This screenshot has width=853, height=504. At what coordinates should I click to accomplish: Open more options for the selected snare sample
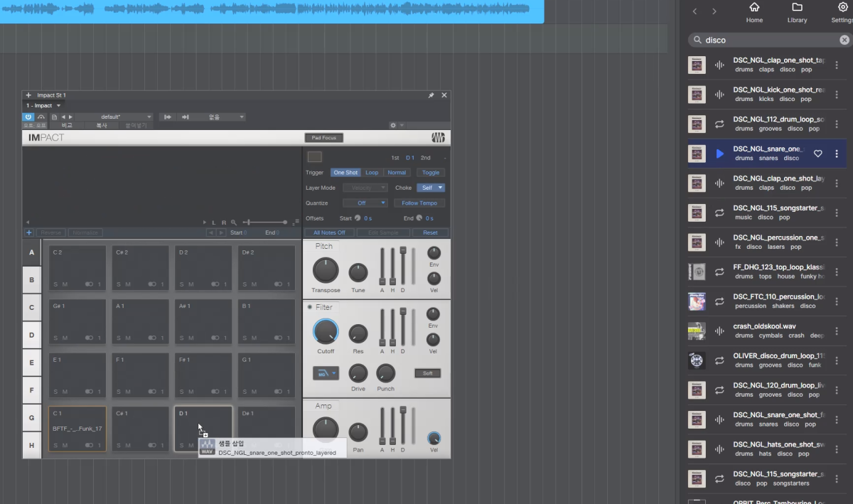pos(837,154)
